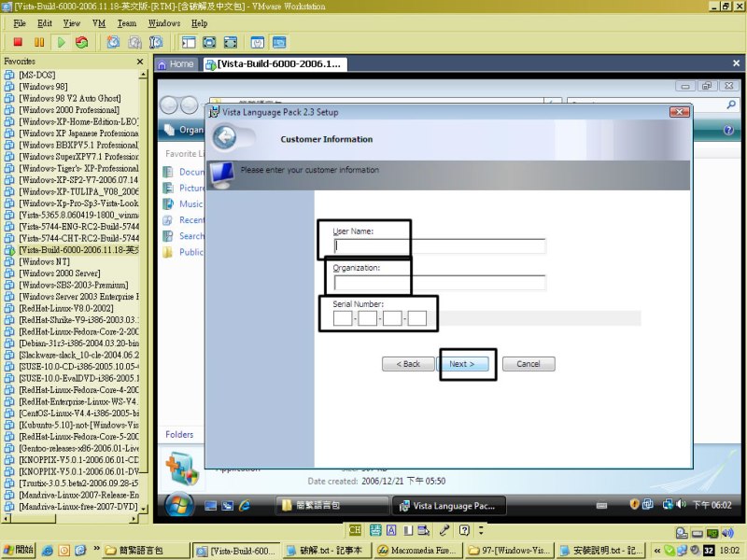Screen dimensions: 747x560
Task: Open the View menu
Action: pyautogui.click(x=72, y=23)
